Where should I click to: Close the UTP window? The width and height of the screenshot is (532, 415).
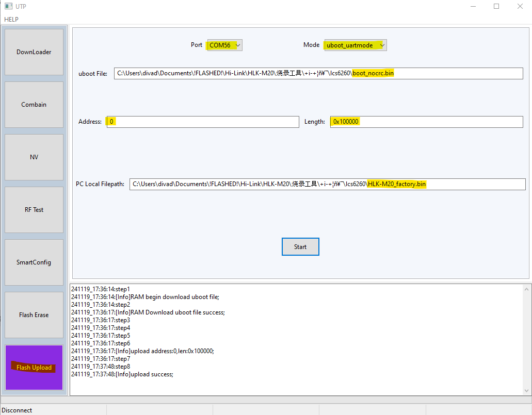[x=520, y=6]
